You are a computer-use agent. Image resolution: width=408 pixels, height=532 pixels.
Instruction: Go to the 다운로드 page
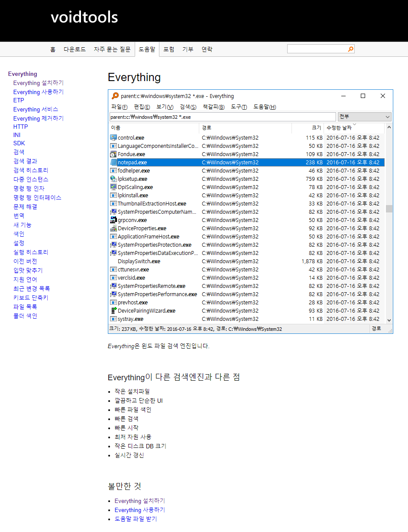coord(74,49)
